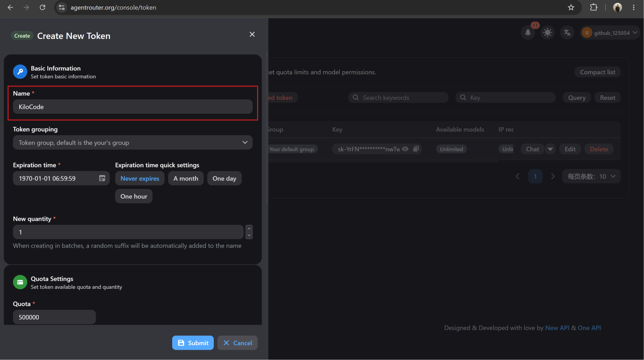The width and height of the screenshot is (644, 360).
Task: Open the notifications bell with badge 11
Action: click(x=528, y=33)
